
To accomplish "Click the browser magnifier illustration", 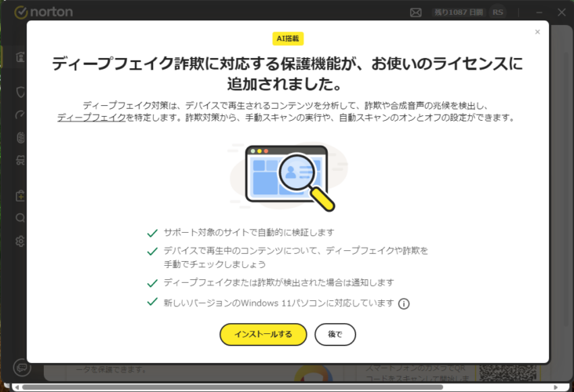I will pos(289,176).
